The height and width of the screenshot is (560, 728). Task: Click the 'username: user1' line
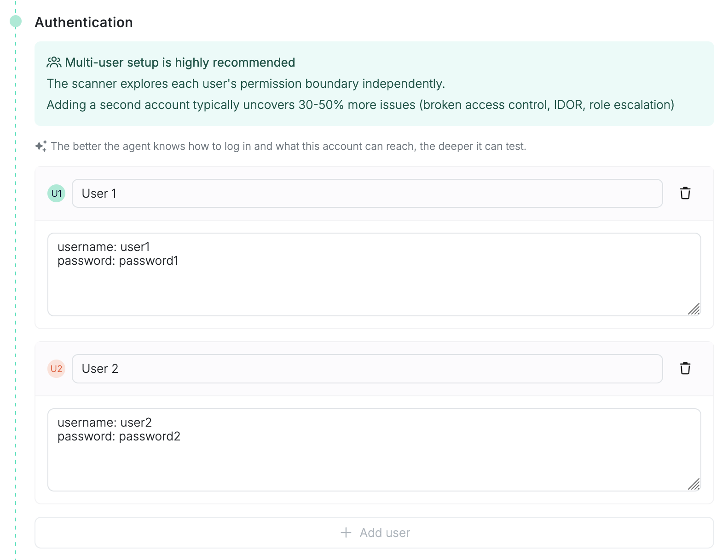coord(104,247)
